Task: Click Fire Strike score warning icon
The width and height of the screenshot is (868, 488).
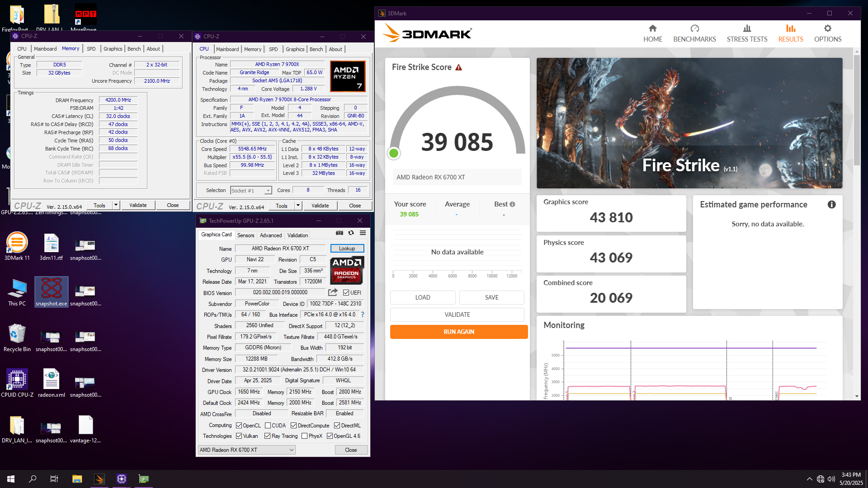Action: tap(458, 67)
